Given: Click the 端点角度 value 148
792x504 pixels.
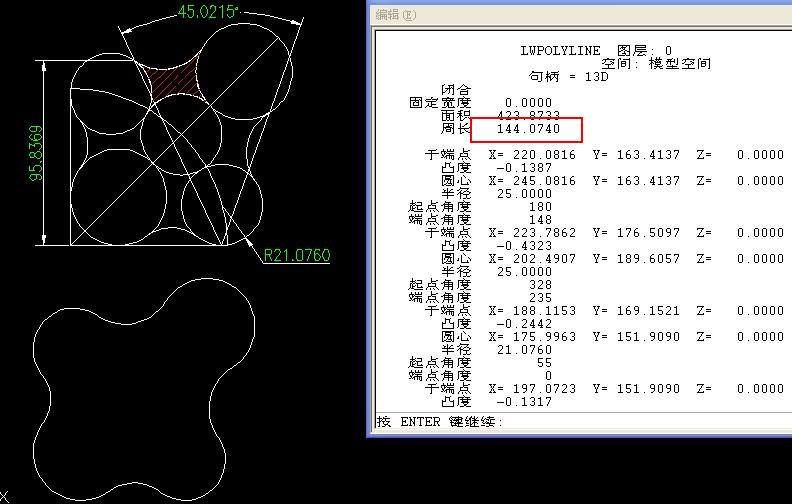Looking at the screenshot, I should click(540, 220).
